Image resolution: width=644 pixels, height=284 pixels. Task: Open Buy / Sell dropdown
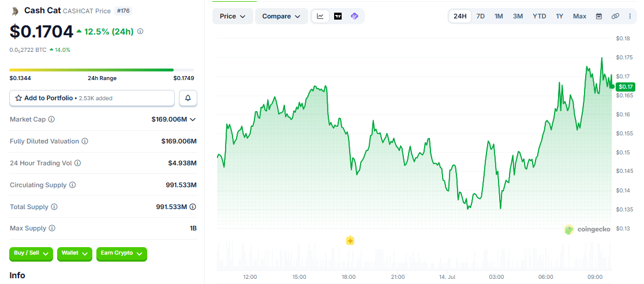click(x=31, y=253)
